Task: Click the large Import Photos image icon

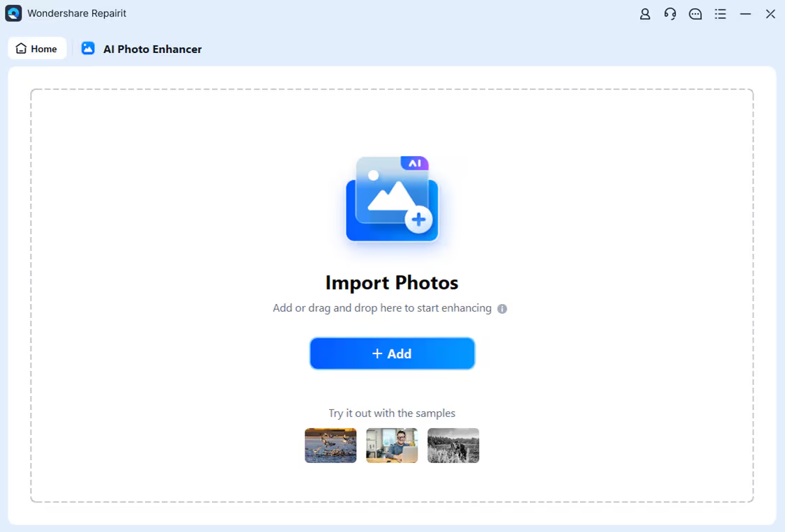Action: coord(392,199)
